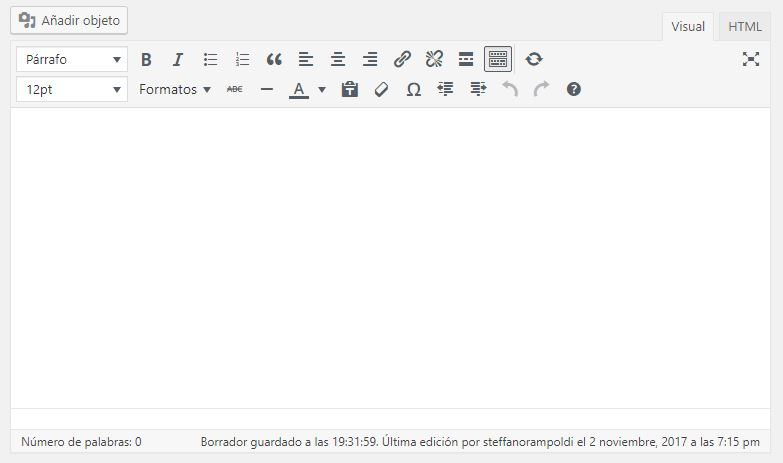Viewport: 783px width, 463px height.
Task: Open text color picker arrow
Action: tap(322, 89)
